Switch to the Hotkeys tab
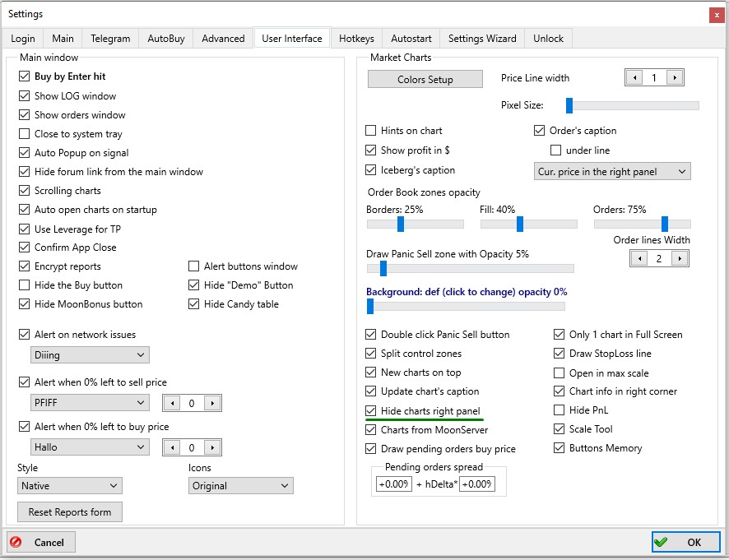Image resolution: width=729 pixels, height=560 pixels. click(356, 39)
